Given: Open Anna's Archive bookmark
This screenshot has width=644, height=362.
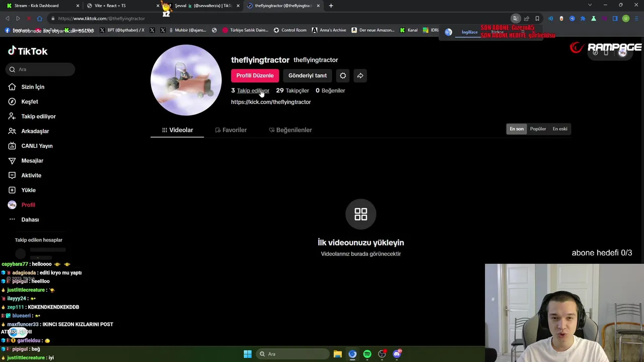Looking at the screenshot, I should tap(329, 30).
